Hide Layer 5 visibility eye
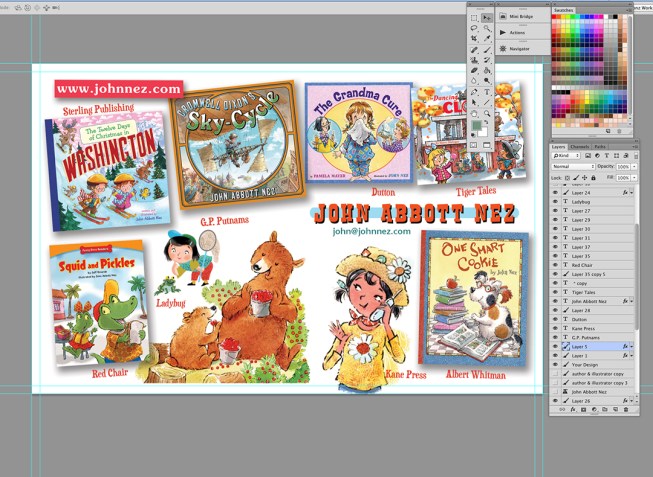The image size is (653, 477). point(555,346)
